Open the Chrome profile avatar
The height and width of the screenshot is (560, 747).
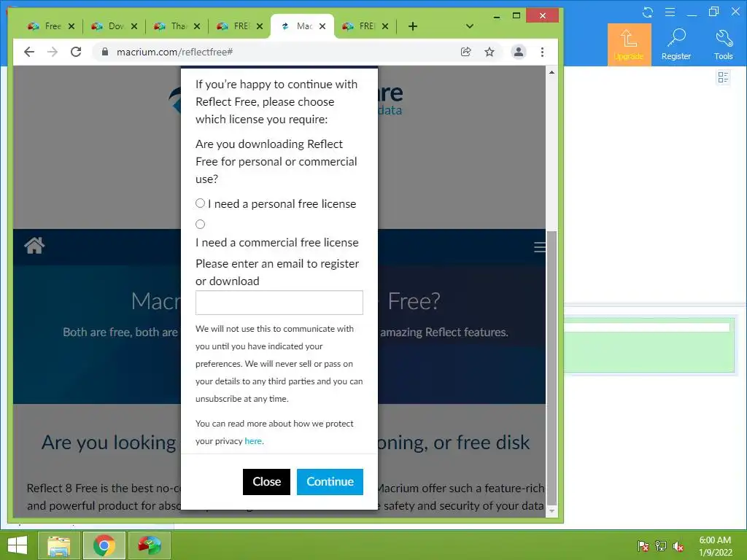519,52
